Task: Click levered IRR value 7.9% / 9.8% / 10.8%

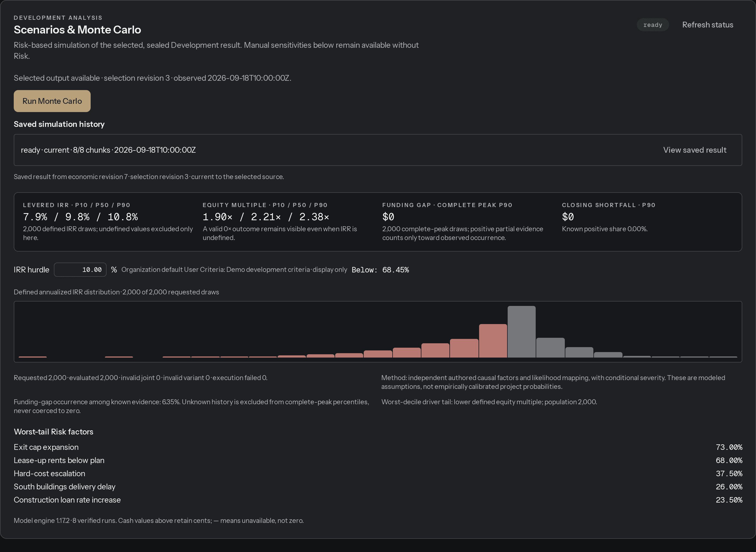Action: click(x=80, y=217)
